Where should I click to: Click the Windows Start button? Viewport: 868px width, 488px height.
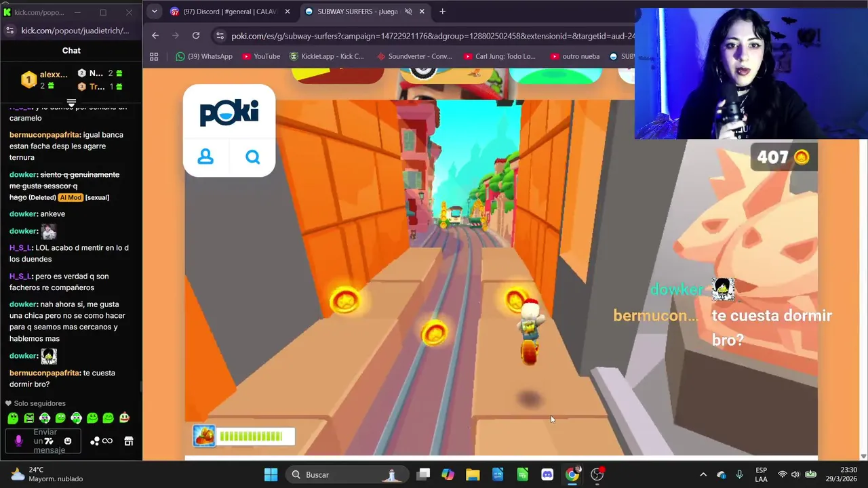pos(271,474)
